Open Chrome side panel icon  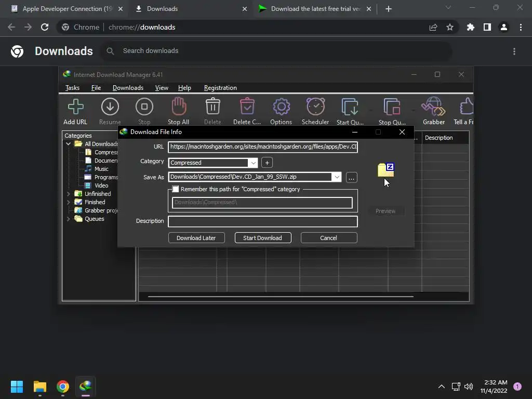pos(487,27)
